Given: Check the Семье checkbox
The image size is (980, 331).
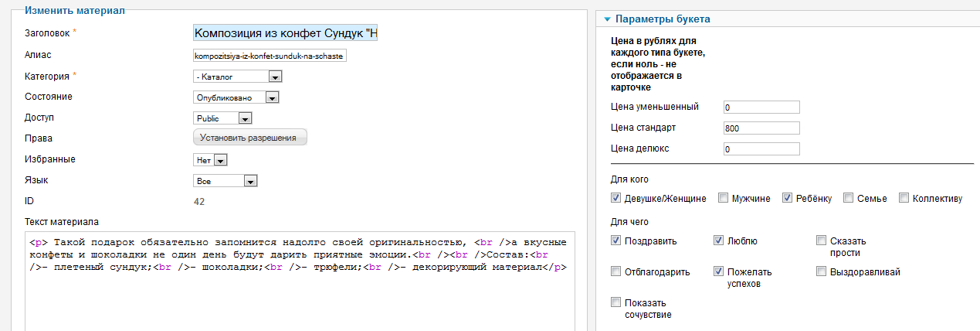Looking at the screenshot, I should pyautogui.click(x=849, y=198).
